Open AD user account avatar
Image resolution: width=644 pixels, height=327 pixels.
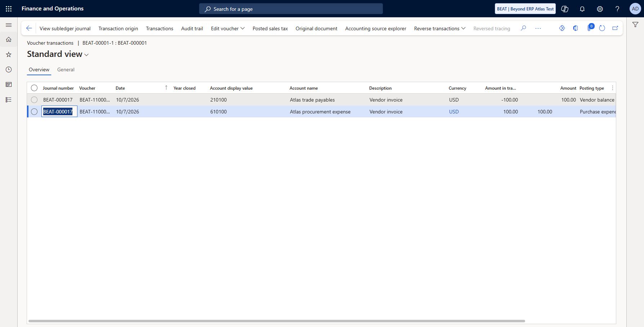(635, 9)
